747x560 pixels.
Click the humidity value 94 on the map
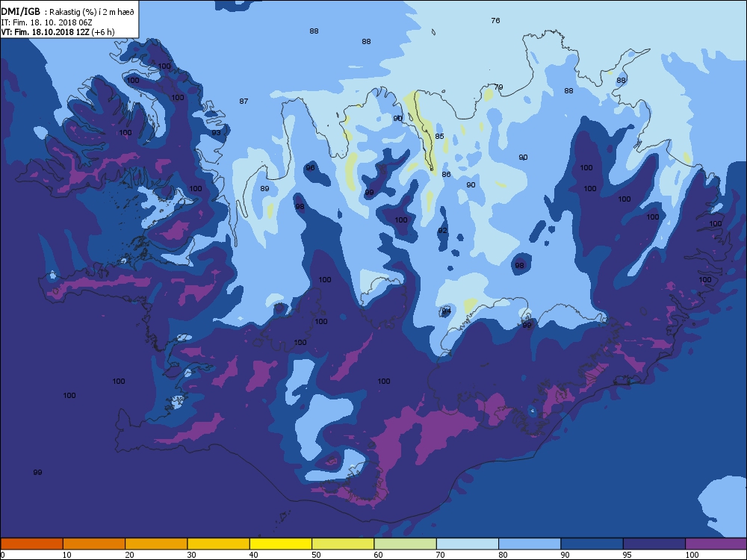[446, 311]
